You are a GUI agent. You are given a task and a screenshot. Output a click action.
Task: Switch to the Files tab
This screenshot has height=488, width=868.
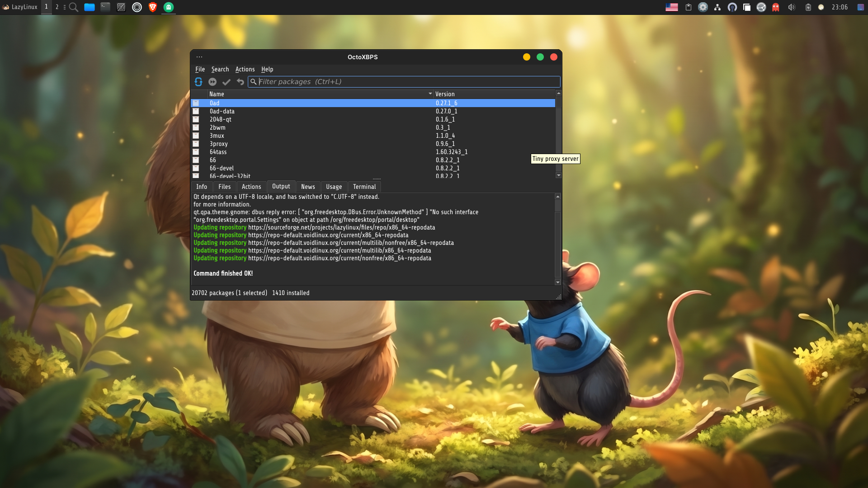click(225, 187)
